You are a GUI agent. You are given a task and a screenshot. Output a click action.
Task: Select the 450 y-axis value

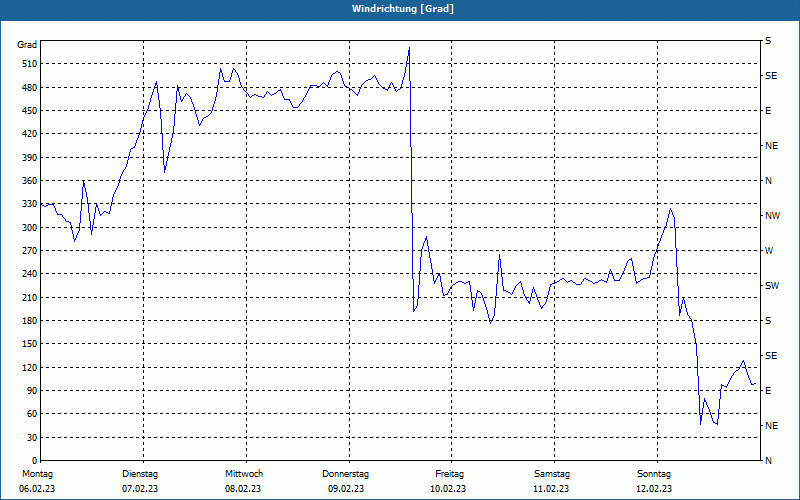pos(30,111)
